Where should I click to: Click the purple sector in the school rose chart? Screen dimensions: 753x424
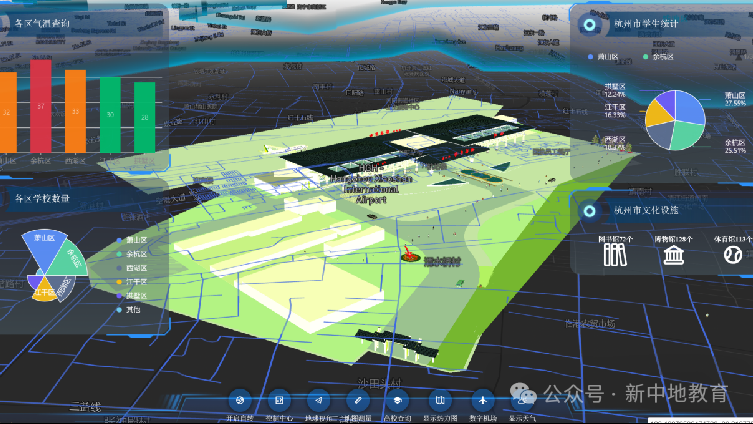point(36,281)
